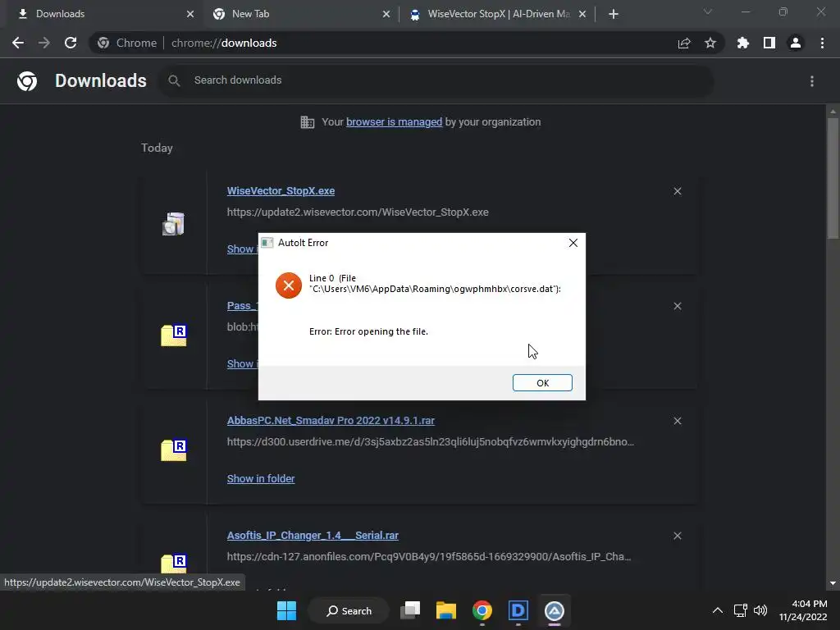The width and height of the screenshot is (840, 630).
Task: Click the Asoftis_IP_Changer rar file icon
Action: pos(174,564)
